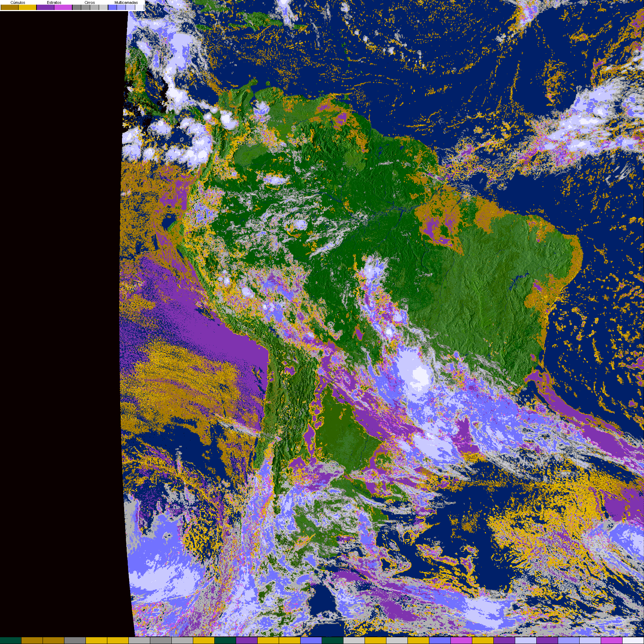This screenshot has height=644, width=644.
Task: Pick the darkest gray Cirros legend swatch
Action: 77,7
